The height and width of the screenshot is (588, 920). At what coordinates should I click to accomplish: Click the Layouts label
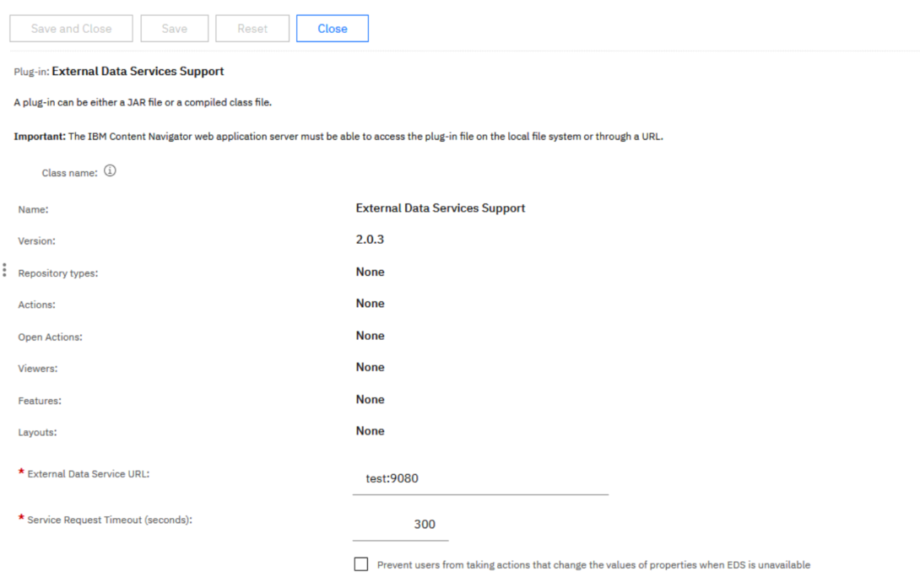pos(37,433)
